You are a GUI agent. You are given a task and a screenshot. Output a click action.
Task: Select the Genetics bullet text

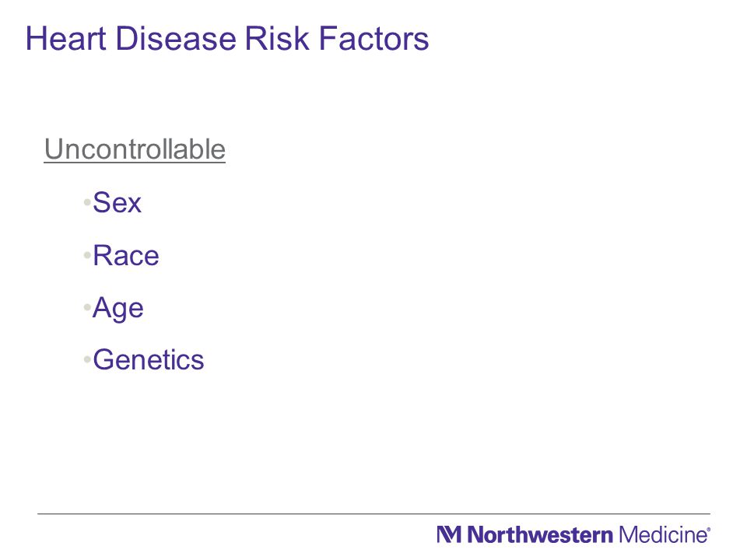[x=149, y=360]
